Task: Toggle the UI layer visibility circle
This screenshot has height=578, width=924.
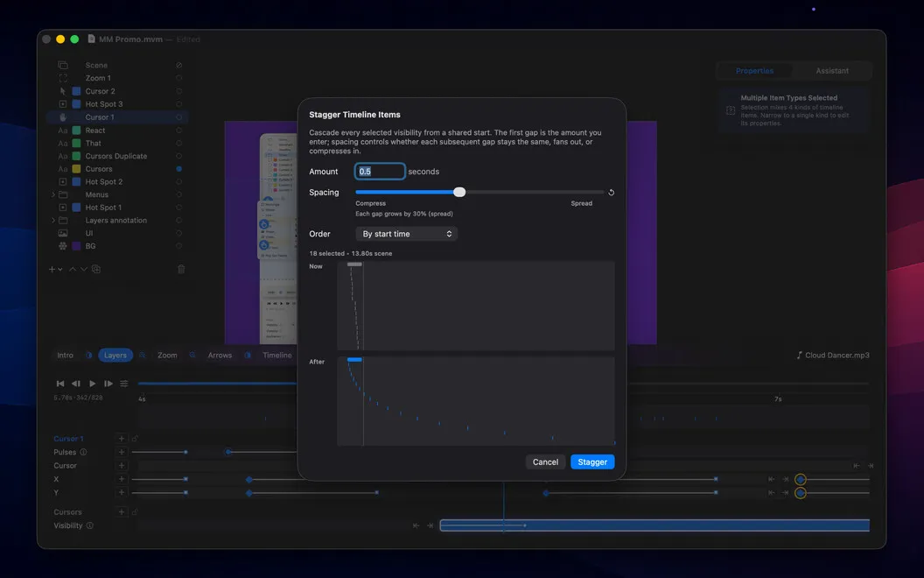Action: (179, 233)
